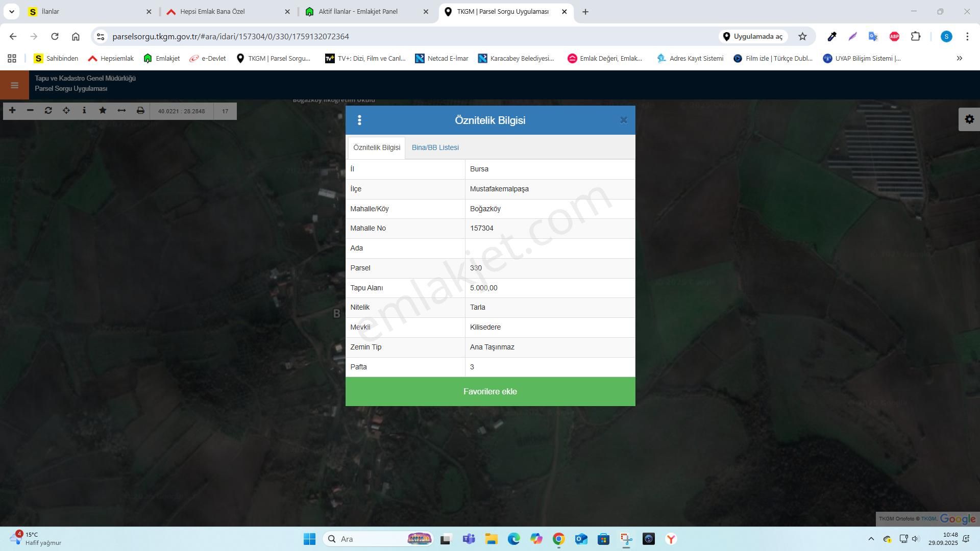Click the Uygulamada aç button
980x551 pixels.
[753, 37]
